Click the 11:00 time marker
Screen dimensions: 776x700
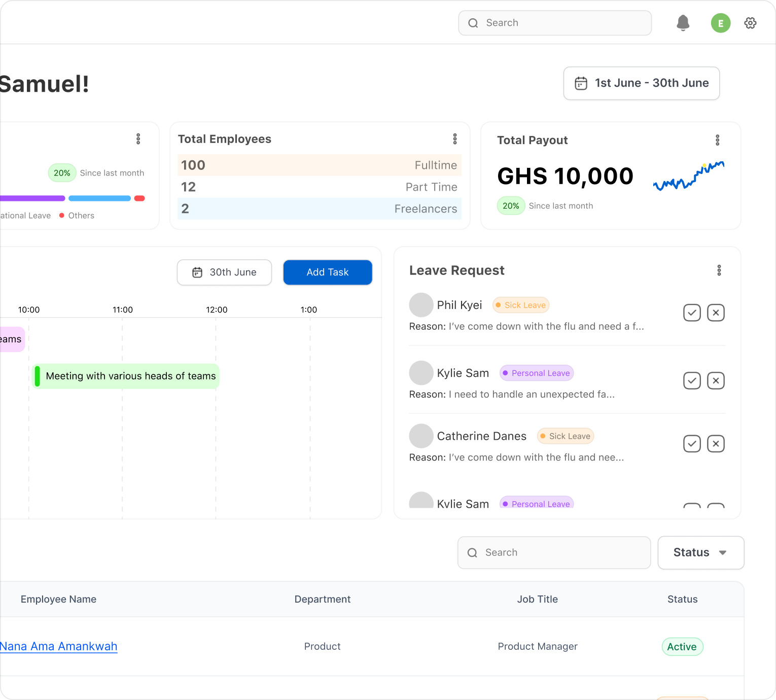tap(123, 310)
